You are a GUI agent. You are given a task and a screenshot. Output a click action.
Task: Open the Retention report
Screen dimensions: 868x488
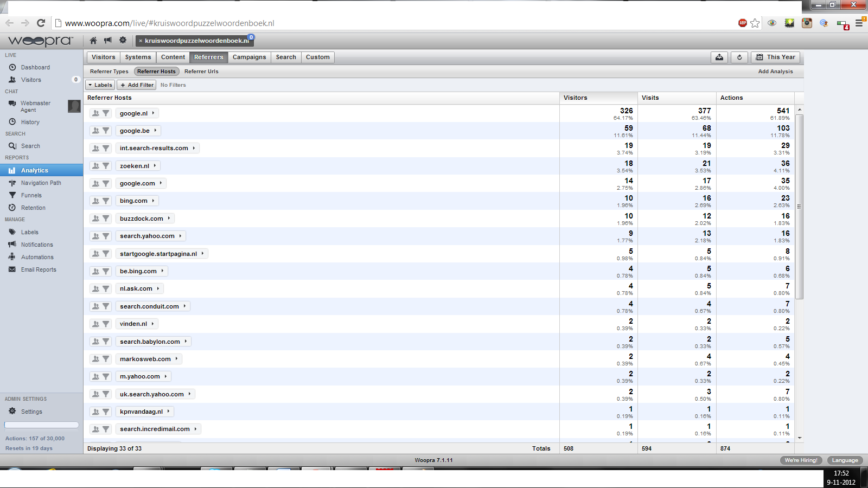(33, 208)
